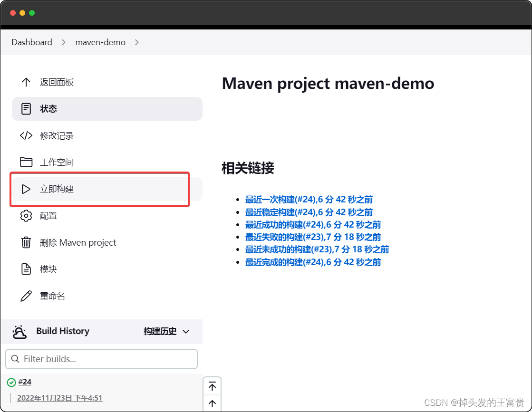Click the up-arrow icon beside 返回面板
This screenshot has width=532, height=412.
26,82
